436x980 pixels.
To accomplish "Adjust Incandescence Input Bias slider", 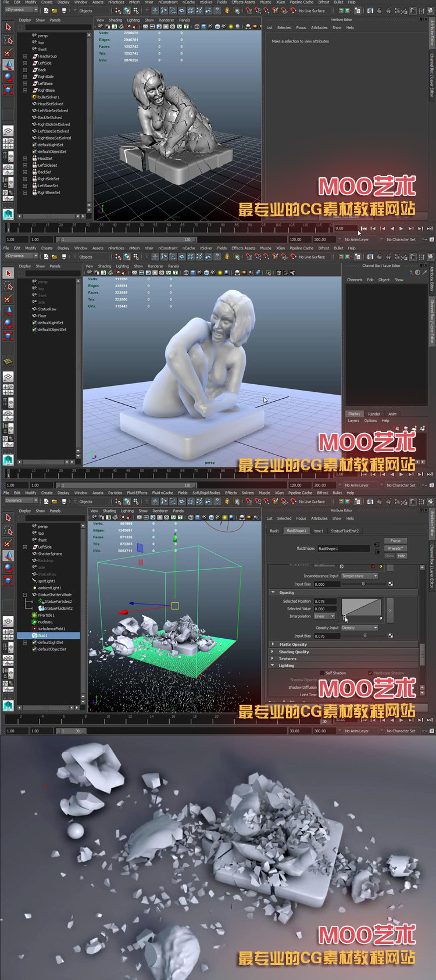I will click(x=363, y=584).
